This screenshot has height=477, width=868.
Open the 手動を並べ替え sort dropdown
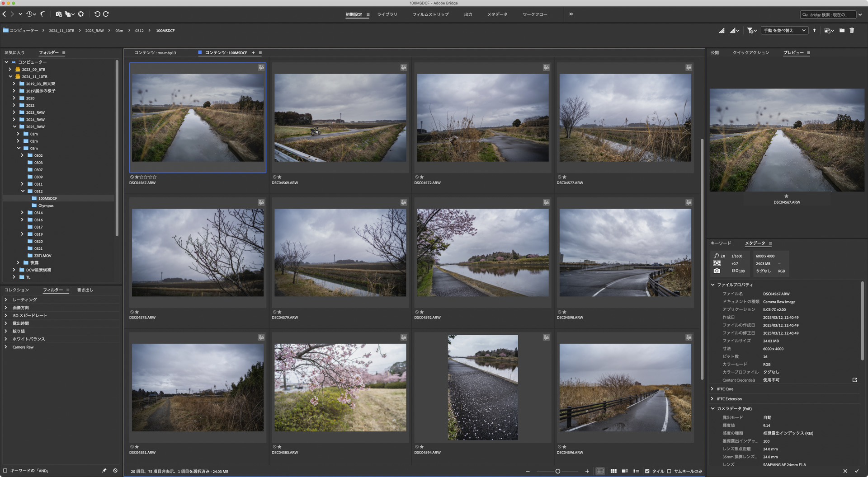(784, 31)
